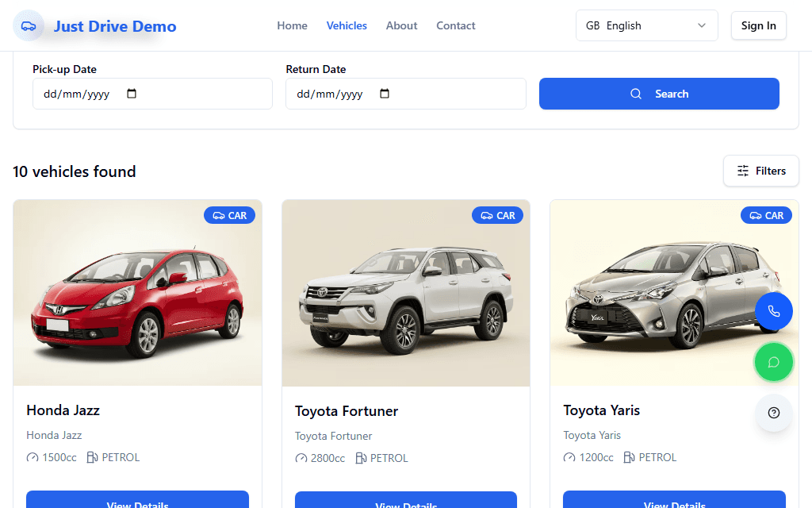This screenshot has width=812, height=508.
Task: Click PETROL label on Honda Jazz card
Action: pos(121,457)
